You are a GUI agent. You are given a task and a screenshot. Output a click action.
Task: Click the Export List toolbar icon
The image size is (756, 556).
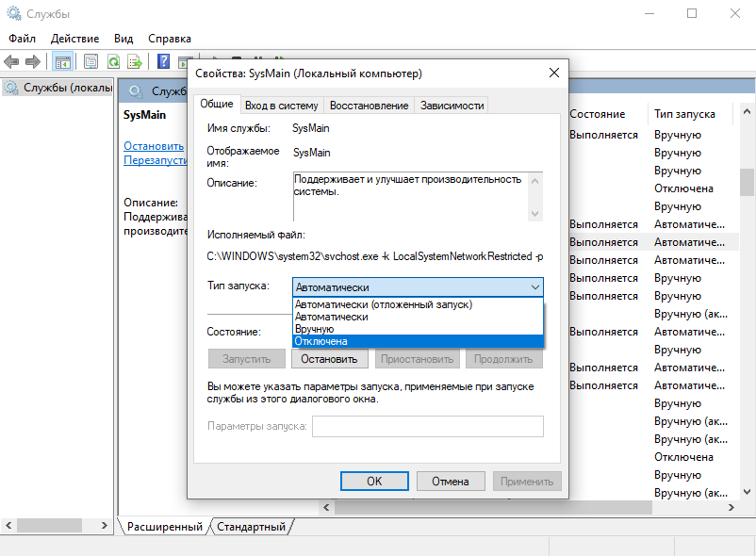(136, 62)
